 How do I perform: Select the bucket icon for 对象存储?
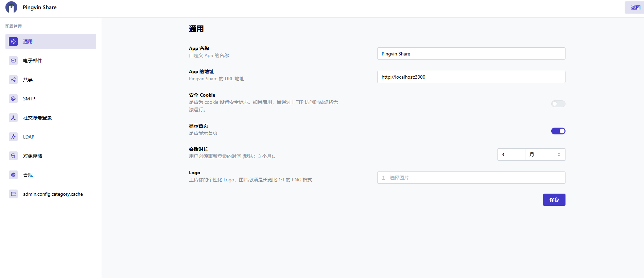coord(13,156)
